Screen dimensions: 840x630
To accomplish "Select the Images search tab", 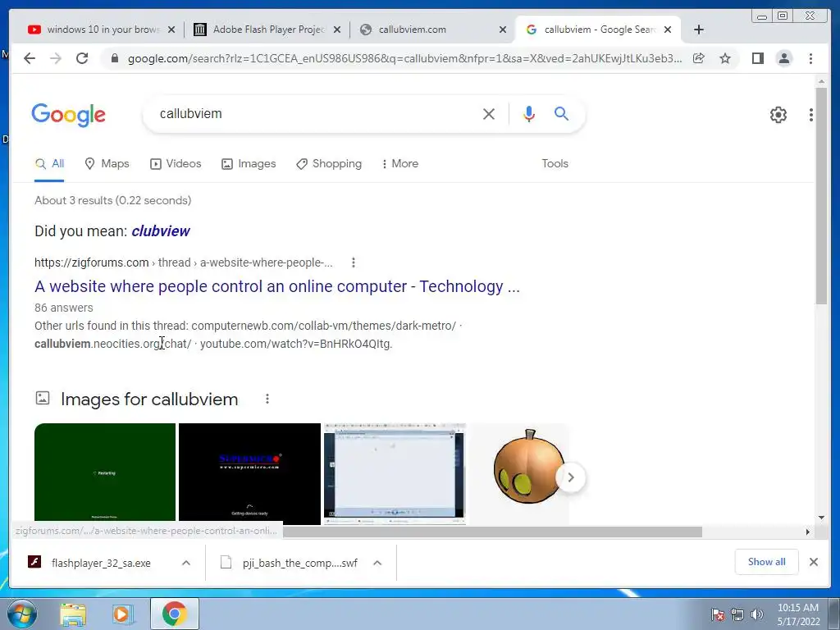I will (249, 163).
